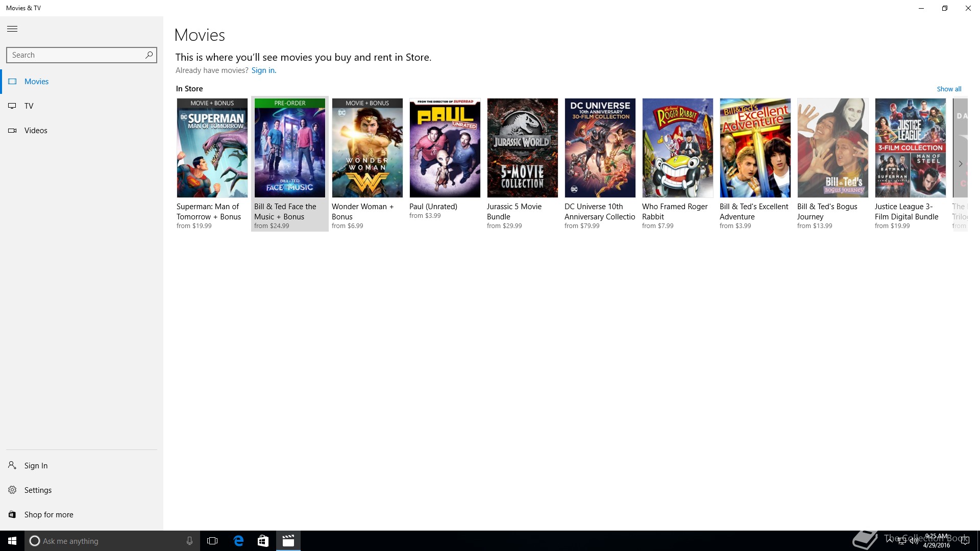Select Movies in the sidebar
The image size is (980, 551).
pos(82,82)
